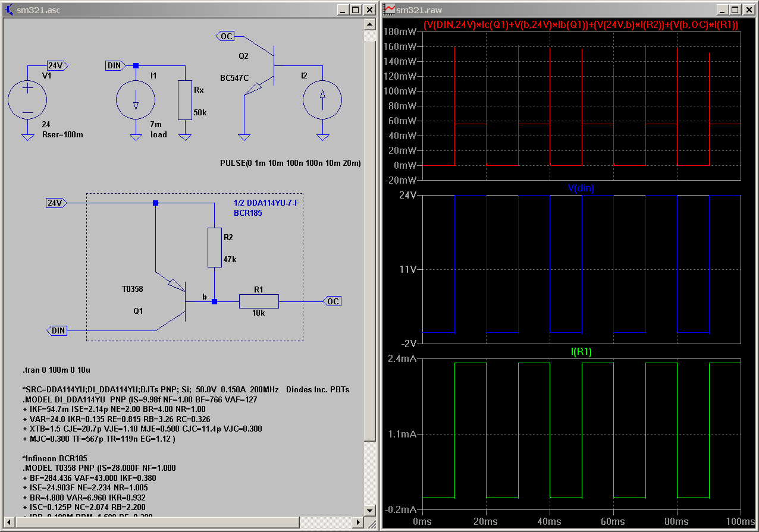Minimize the sm321.asc schematic window

tap(343, 10)
